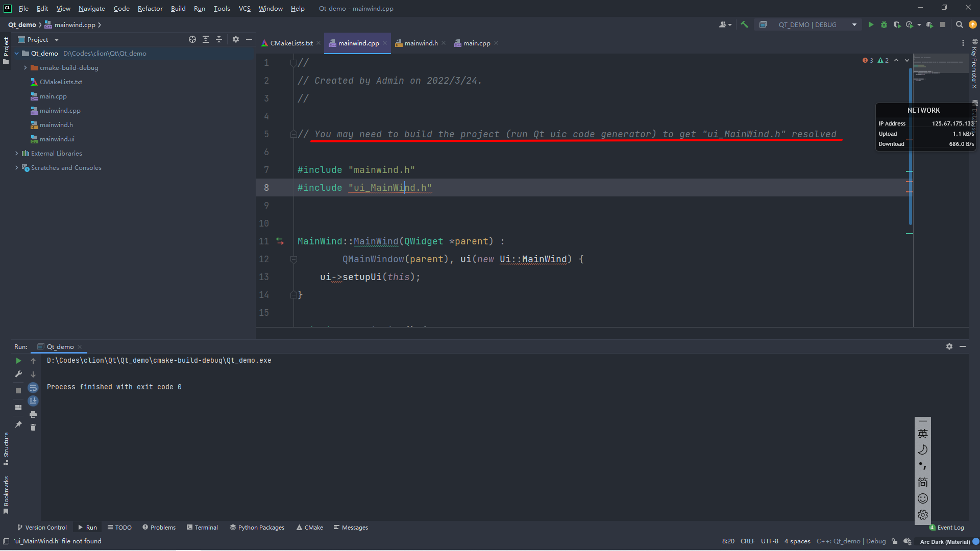Move down the stack trace in the console with the down arrow
The image size is (980, 551).
tap(33, 374)
